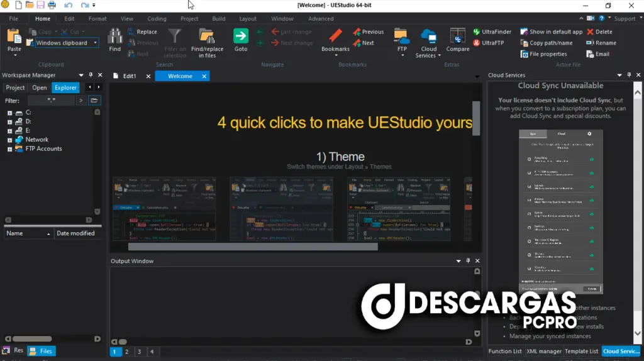This screenshot has height=361, width=644.
Task: Click the Open folder icon in title bar
Action: (x=29, y=5)
